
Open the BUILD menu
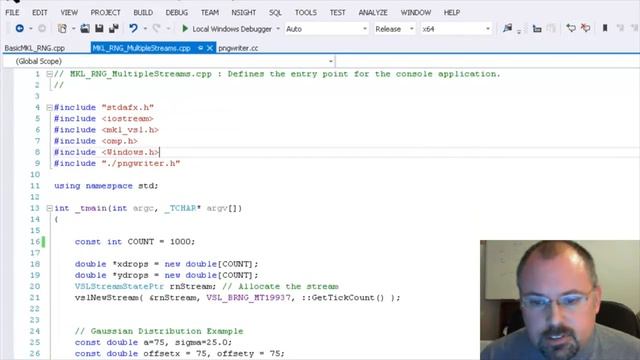(x=143, y=13)
